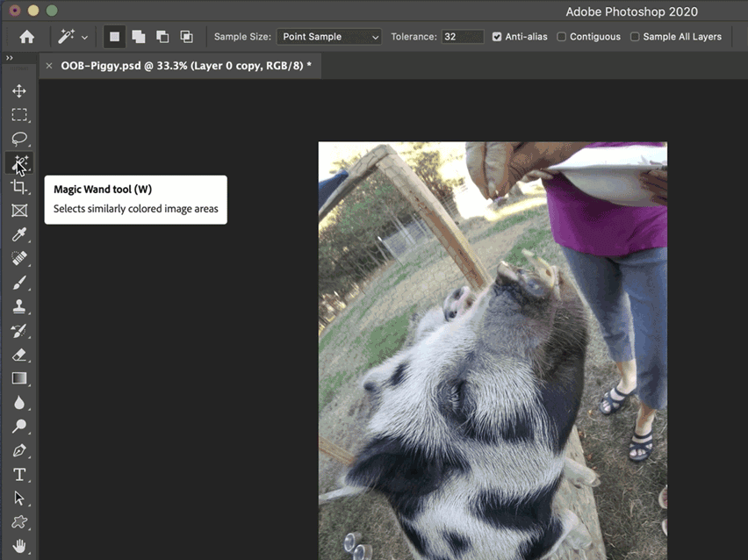Choose Subtract from Selection mode icon
Viewport: 748px width, 560px height.
click(162, 37)
